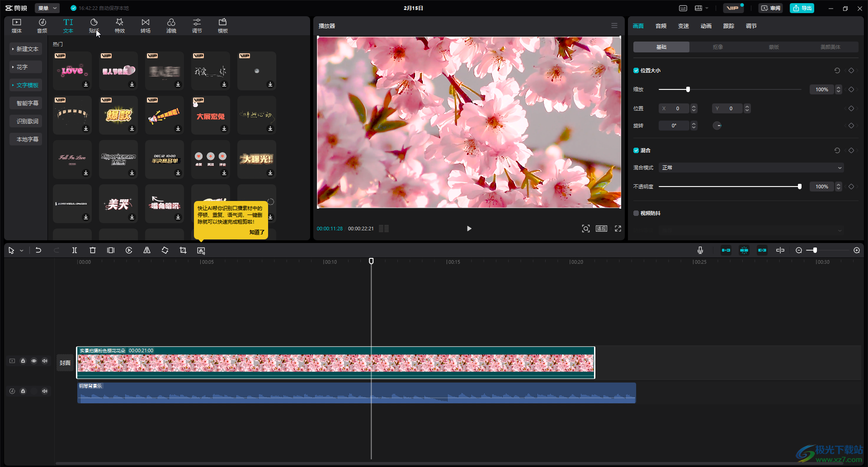Viewport: 868px width, 467px height.
Task: Click the undo arrow in timeline toolbar
Action: coord(38,250)
